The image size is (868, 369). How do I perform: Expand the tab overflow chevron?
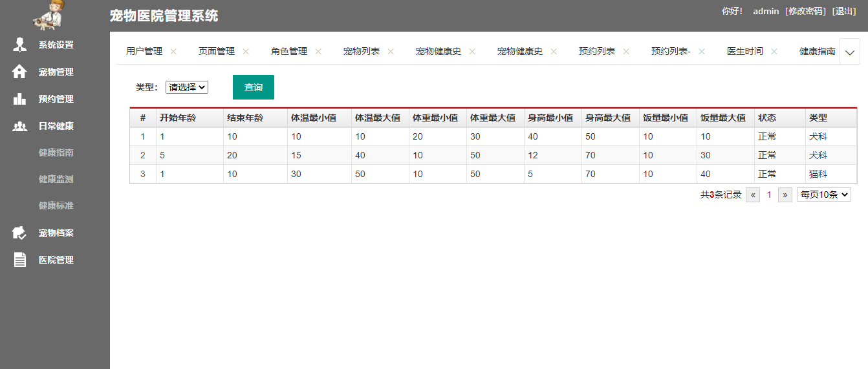pos(850,52)
